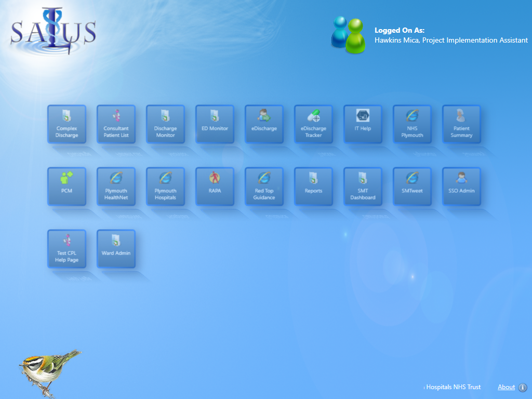Launch Consultant Patient List
The image size is (532, 399).
116,124
